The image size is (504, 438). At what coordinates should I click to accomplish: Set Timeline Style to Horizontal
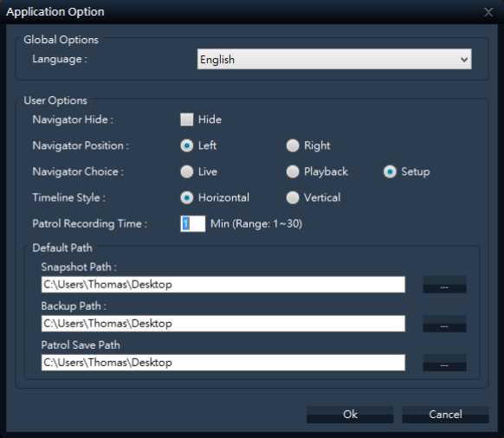click(187, 197)
